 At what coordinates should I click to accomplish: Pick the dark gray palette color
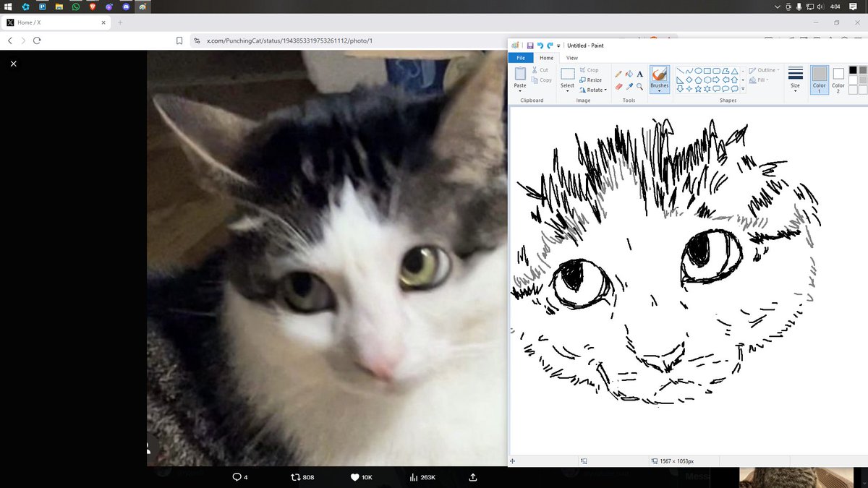tap(863, 70)
